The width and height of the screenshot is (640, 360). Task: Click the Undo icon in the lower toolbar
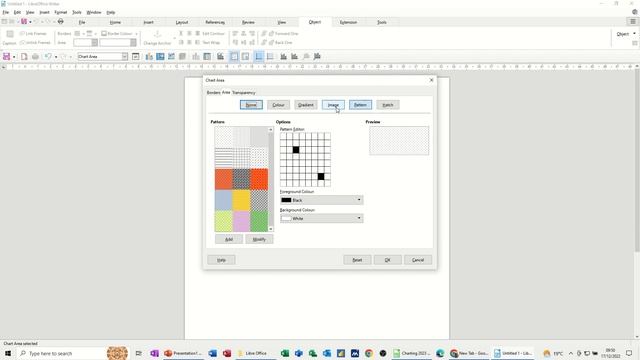tap(48, 56)
